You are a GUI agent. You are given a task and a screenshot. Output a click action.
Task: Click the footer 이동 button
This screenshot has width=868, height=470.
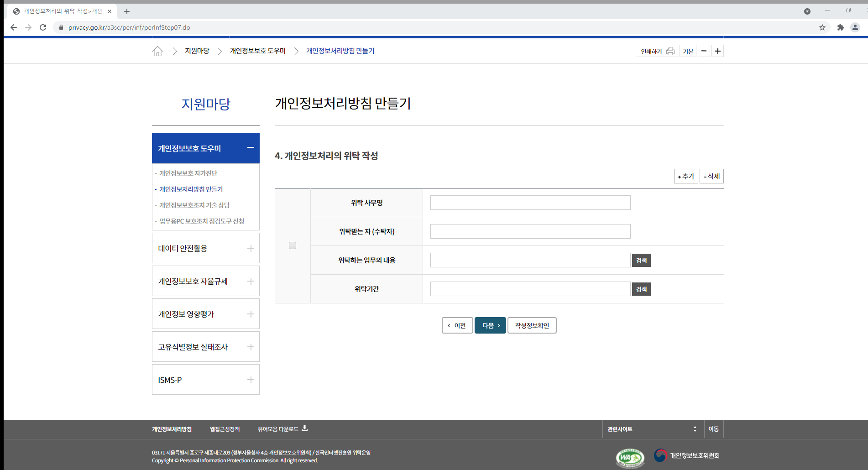click(714, 429)
